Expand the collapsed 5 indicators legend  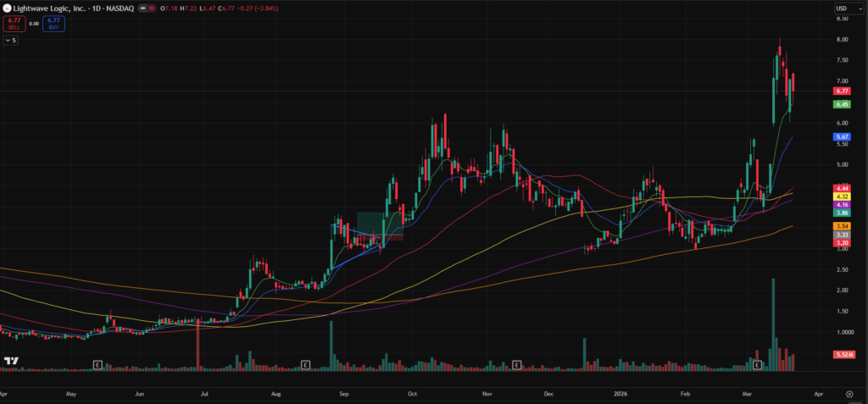pos(10,40)
